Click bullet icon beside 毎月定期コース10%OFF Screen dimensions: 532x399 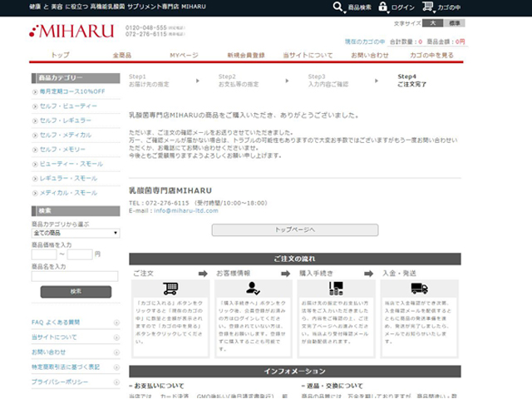point(35,92)
